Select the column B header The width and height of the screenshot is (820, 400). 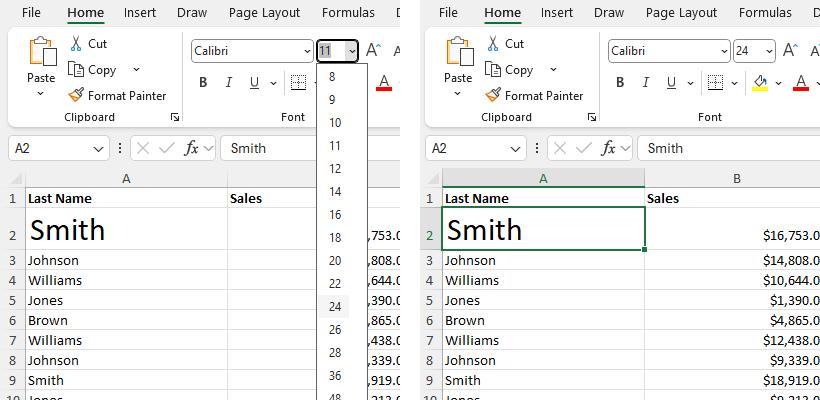[736, 178]
